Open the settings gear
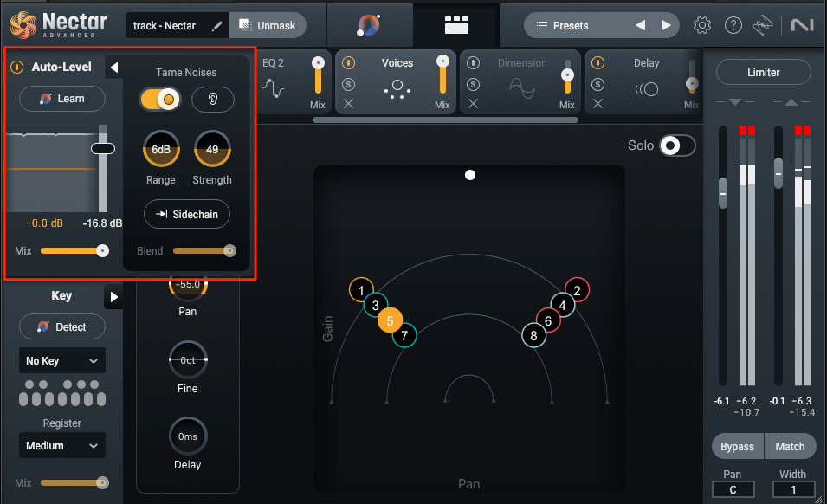Viewport: 827px width, 504px height. pyautogui.click(x=701, y=25)
